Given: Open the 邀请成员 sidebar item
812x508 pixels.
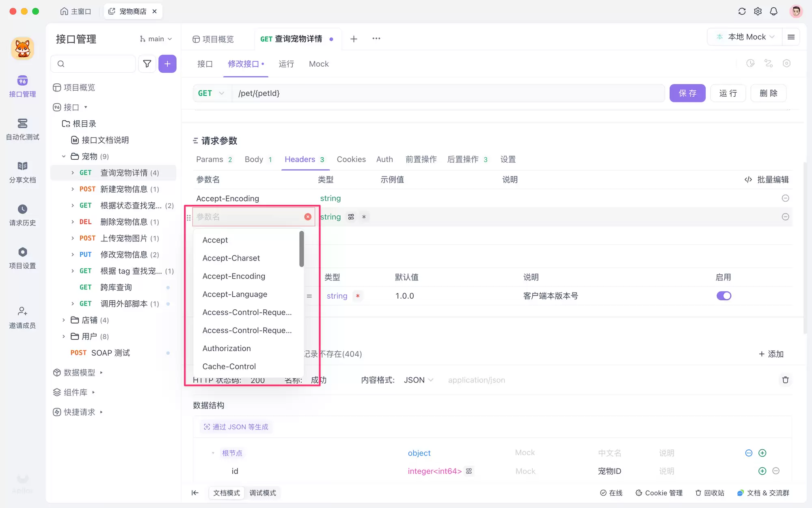Looking at the screenshot, I should (x=22, y=318).
